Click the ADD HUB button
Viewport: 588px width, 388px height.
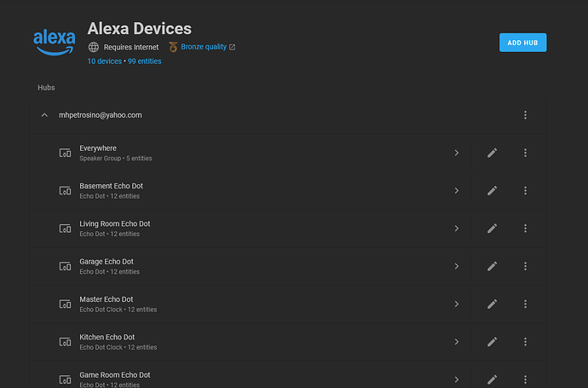click(x=522, y=43)
